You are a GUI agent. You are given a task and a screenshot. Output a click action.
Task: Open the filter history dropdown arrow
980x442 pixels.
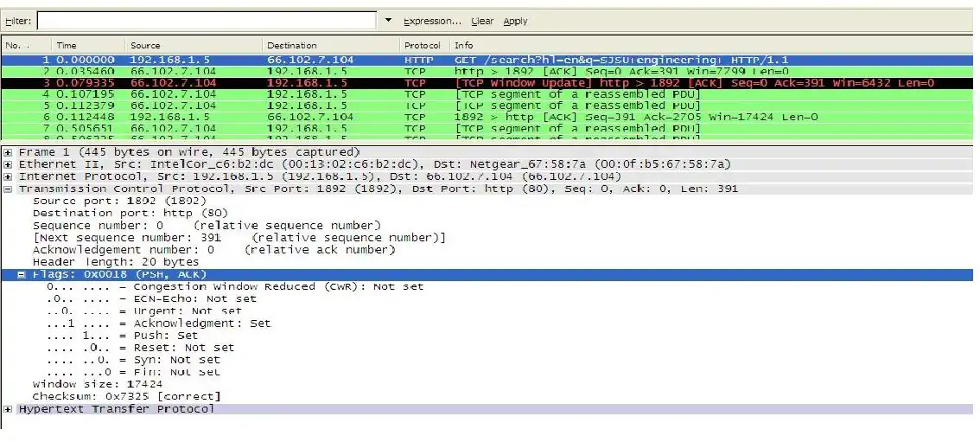388,21
